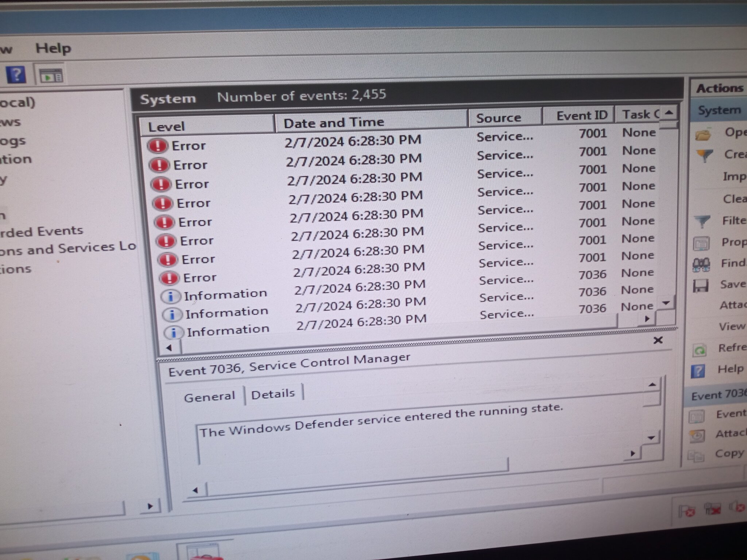Click the green Refresh icon

(x=700, y=350)
